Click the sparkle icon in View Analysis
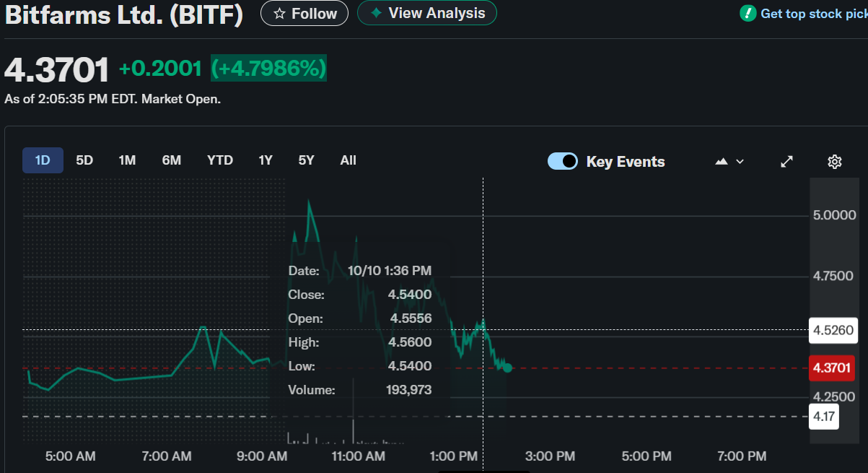Image resolution: width=868 pixels, height=473 pixels. pyautogui.click(x=376, y=13)
